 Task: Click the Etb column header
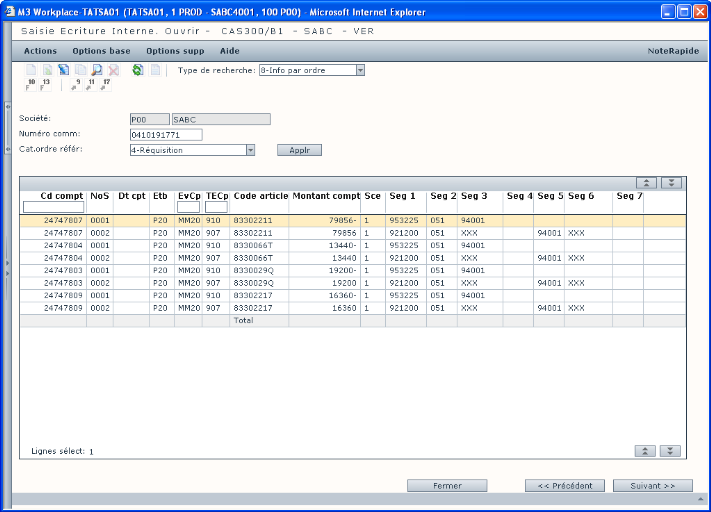tap(160, 196)
